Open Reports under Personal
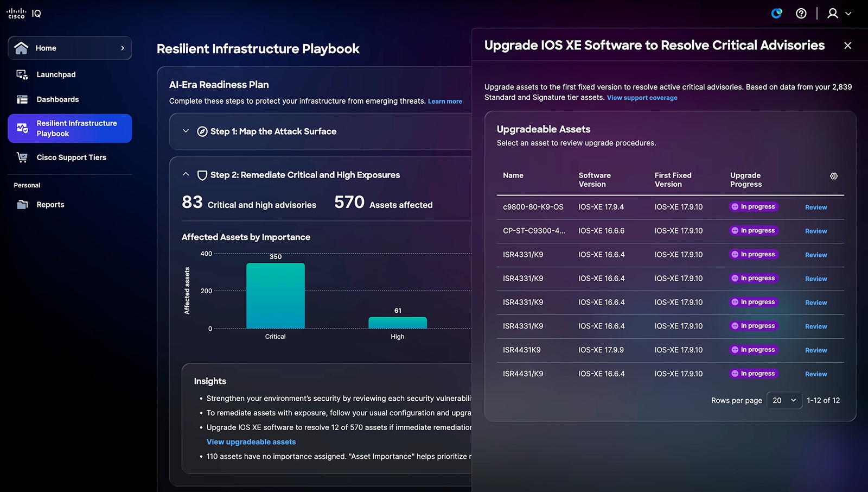This screenshot has width=868, height=492. tap(50, 205)
